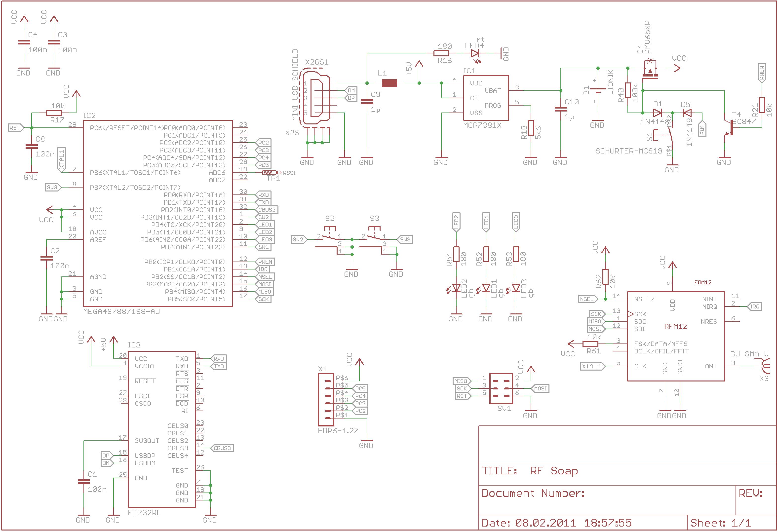Select the D5 diode symbol
This screenshot has width=778, height=532.
(x=687, y=113)
